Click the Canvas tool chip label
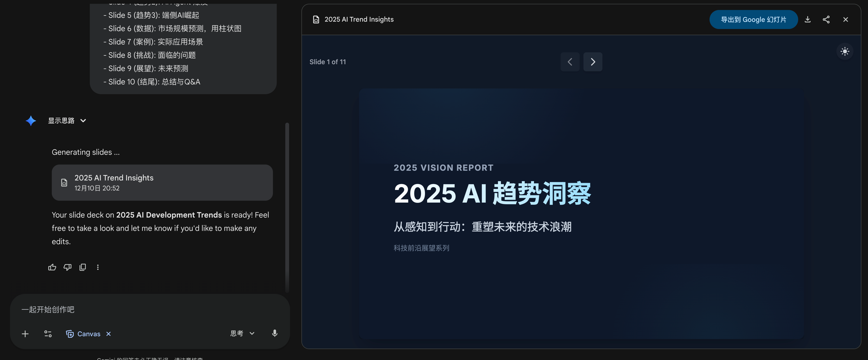Screen dimensions: 868x360 point(89,334)
